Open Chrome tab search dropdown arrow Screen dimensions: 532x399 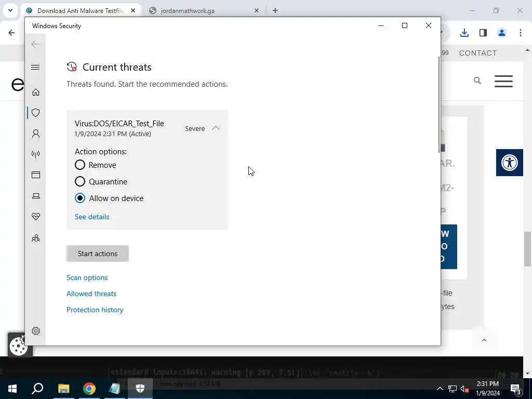pos(10,10)
